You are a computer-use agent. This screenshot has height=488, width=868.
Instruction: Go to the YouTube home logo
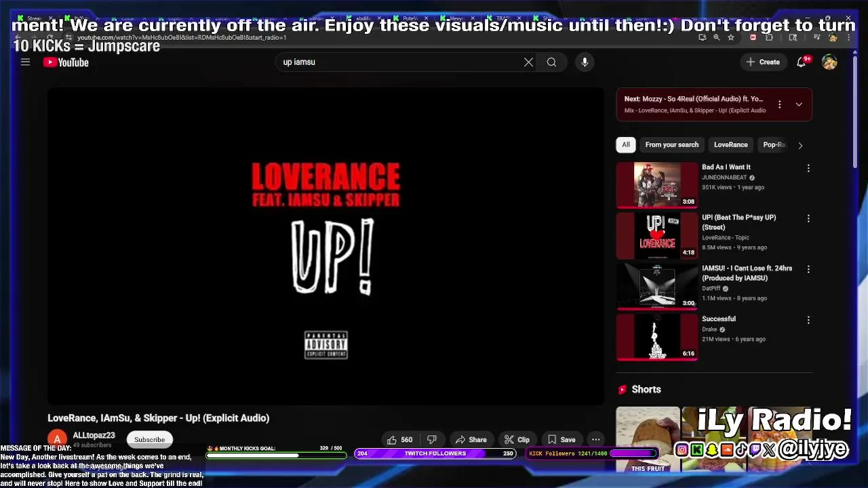[66, 62]
